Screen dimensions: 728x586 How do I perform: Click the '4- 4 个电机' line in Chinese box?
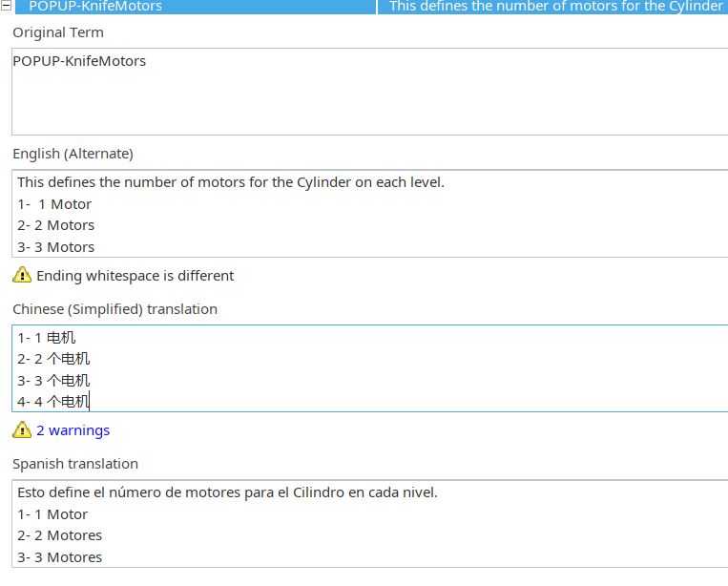tap(53, 402)
